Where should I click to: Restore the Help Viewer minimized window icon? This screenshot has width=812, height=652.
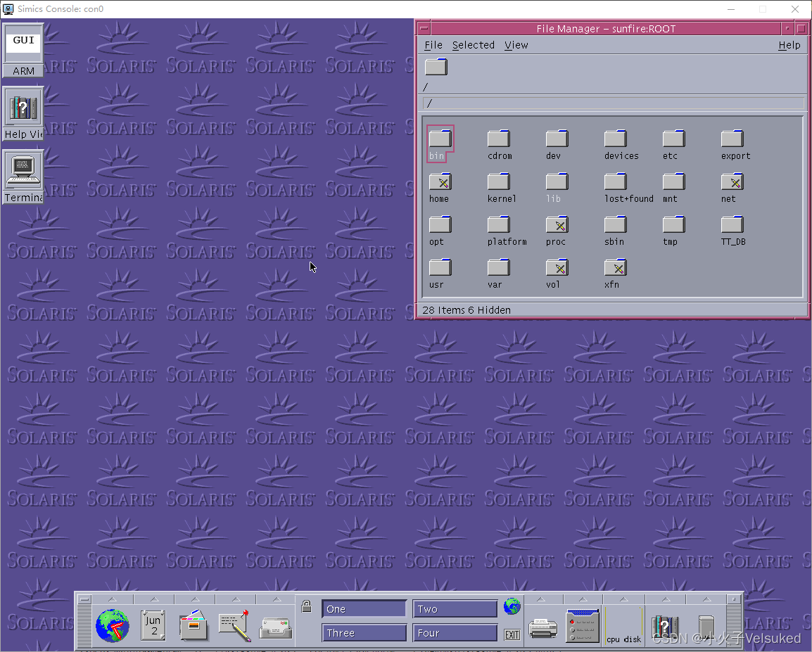[x=23, y=114]
